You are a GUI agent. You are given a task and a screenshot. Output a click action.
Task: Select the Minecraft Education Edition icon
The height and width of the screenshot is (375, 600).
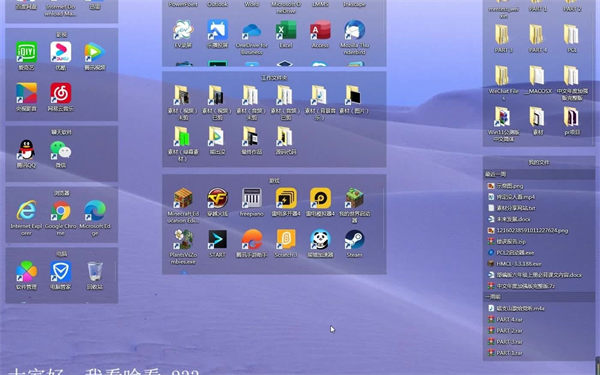183,198
